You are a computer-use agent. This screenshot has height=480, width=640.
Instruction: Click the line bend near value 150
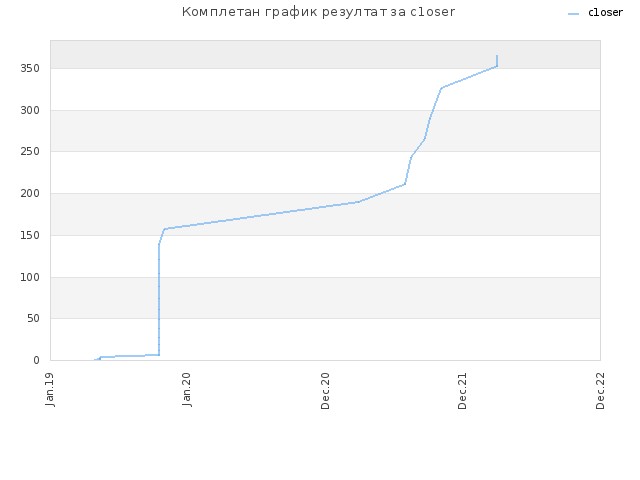coord(165,229)
